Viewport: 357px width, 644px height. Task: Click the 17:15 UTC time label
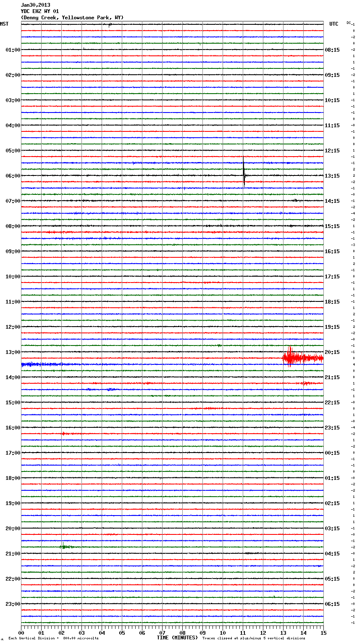(x=332, y=277)
